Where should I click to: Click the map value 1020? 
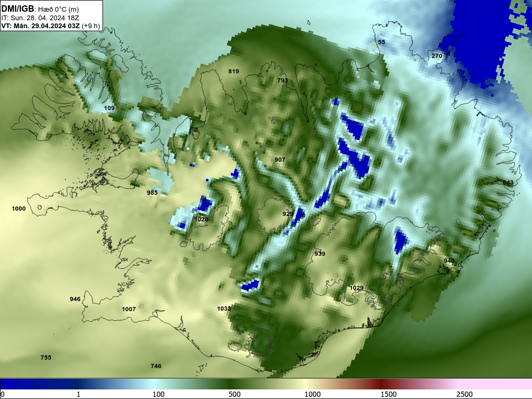coord(201,220)
